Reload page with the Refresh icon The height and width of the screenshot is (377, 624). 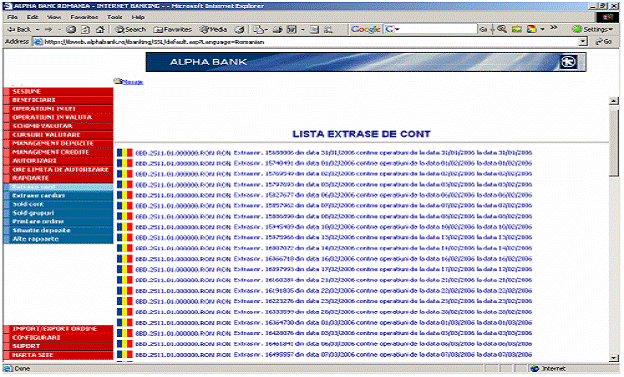(86, 29)
